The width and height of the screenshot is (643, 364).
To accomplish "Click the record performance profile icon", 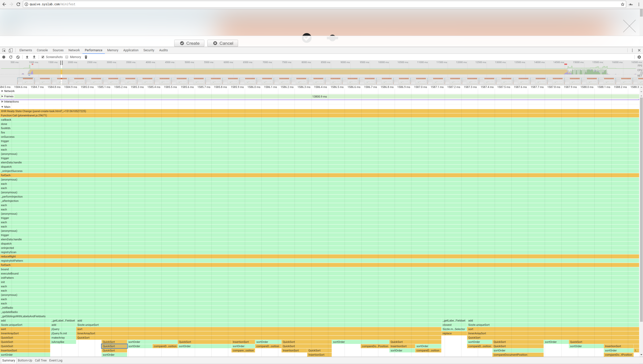I will point(4,57).
